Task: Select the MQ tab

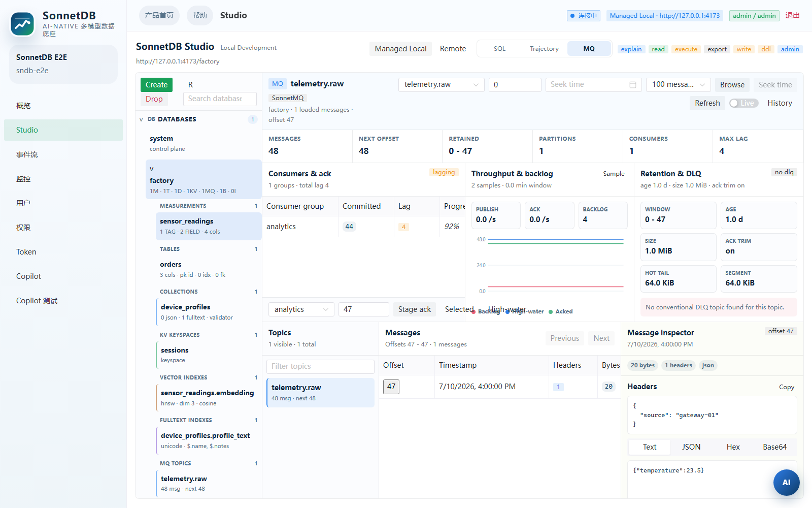Action: tap(589, 49)
